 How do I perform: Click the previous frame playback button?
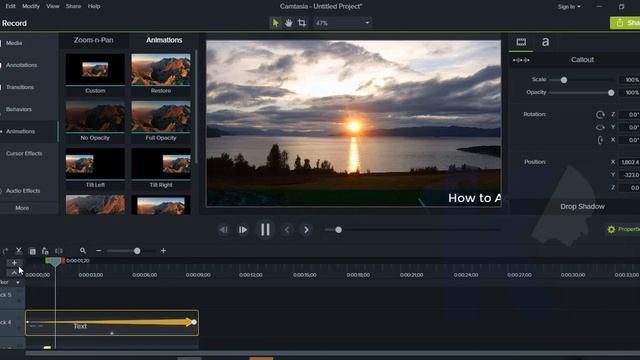point(223,230)
